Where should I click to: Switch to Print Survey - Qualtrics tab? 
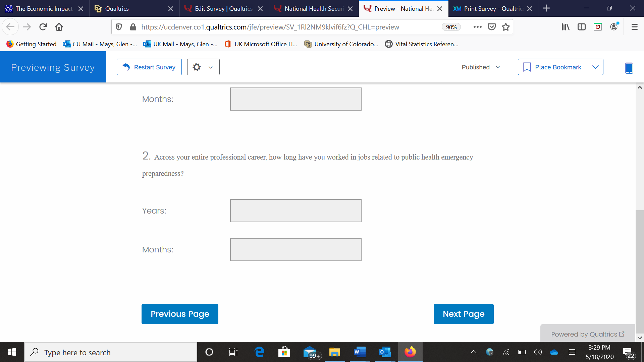pyautogui.click(x=493, y=9)
